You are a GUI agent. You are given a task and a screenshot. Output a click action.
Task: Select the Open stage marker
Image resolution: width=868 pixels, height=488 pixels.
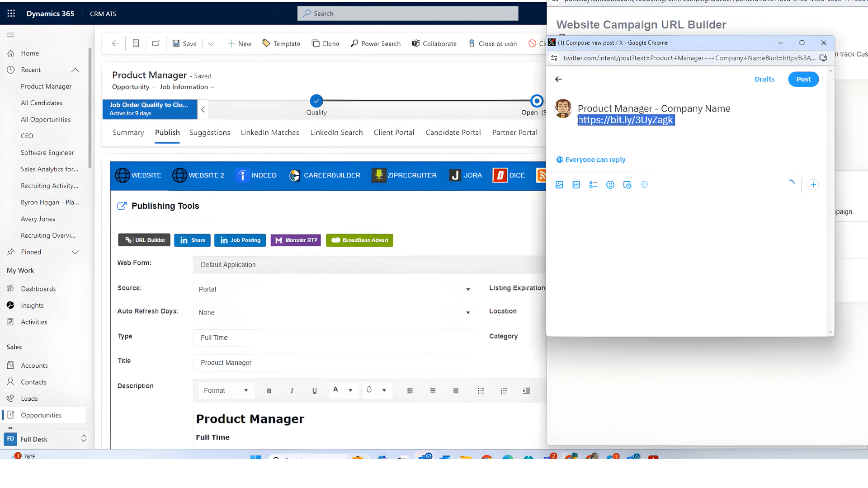pyautogui.click(x=537, y=100)
